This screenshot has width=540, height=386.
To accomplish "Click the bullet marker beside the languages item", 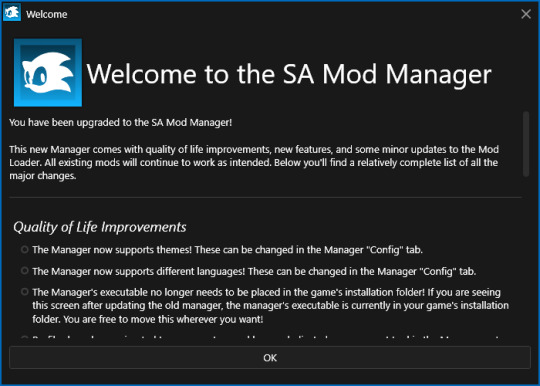I will (24, 271).
